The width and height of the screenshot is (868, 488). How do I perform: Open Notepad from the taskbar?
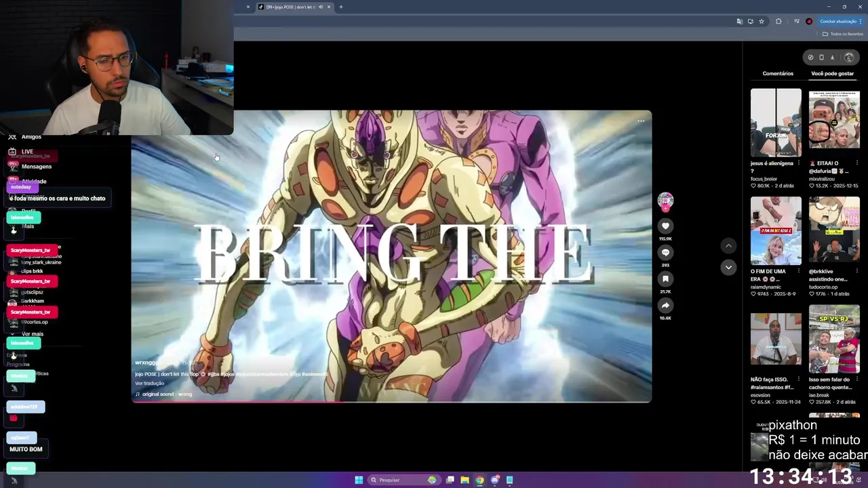tap(509, 480)
